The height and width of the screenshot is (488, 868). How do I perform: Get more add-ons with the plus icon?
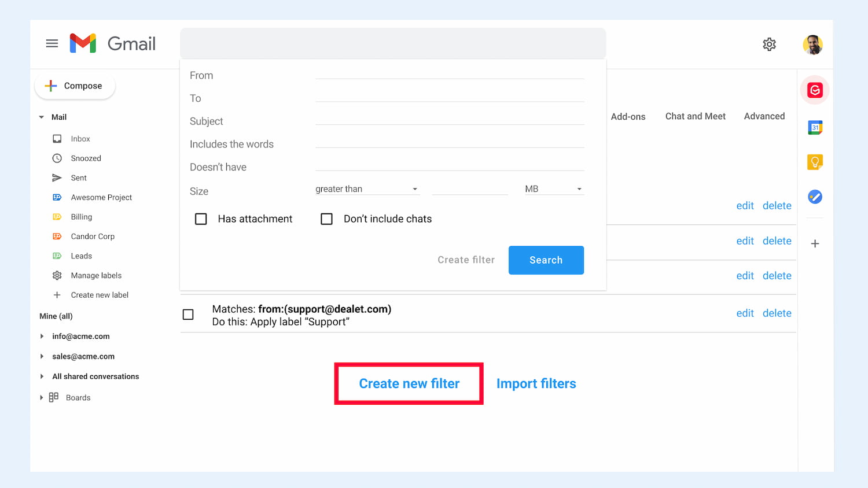pyautogui.click(x=815, y=243)
